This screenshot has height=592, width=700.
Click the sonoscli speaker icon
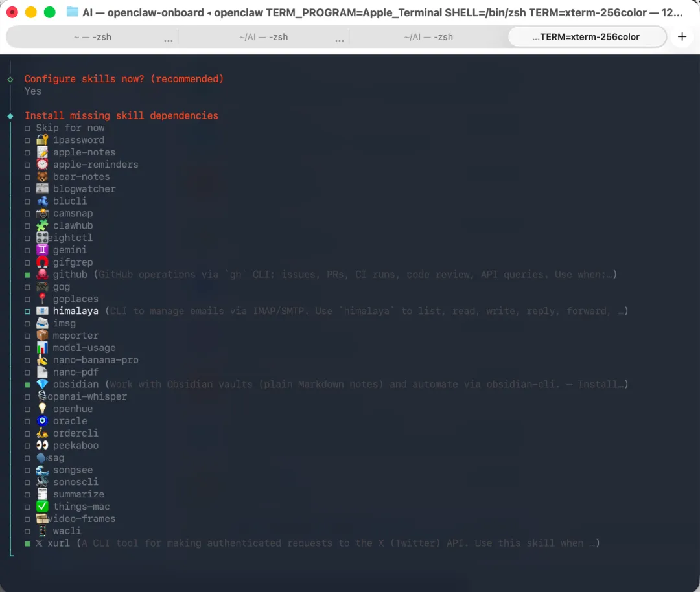coord(42,482)
